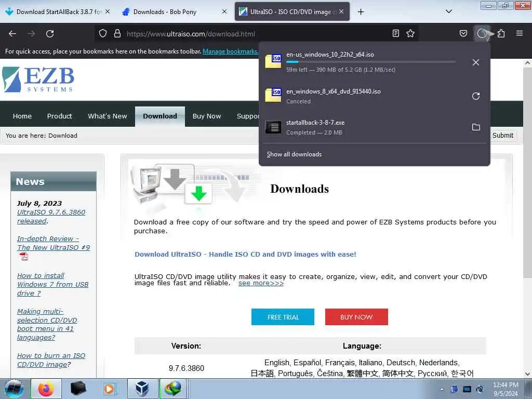
Task: Open the Buy Now navigation item
Action: [x=207, y=116]
